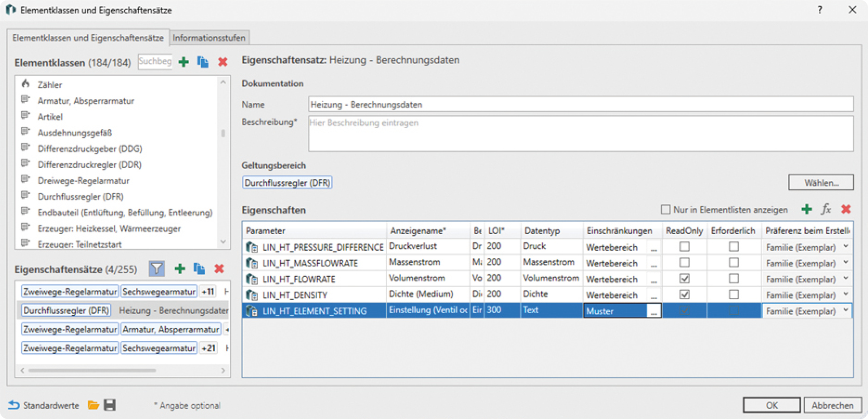Open settings file via folder icon
The height and width of the screenshot is (419, 868).
click(93, 405)
